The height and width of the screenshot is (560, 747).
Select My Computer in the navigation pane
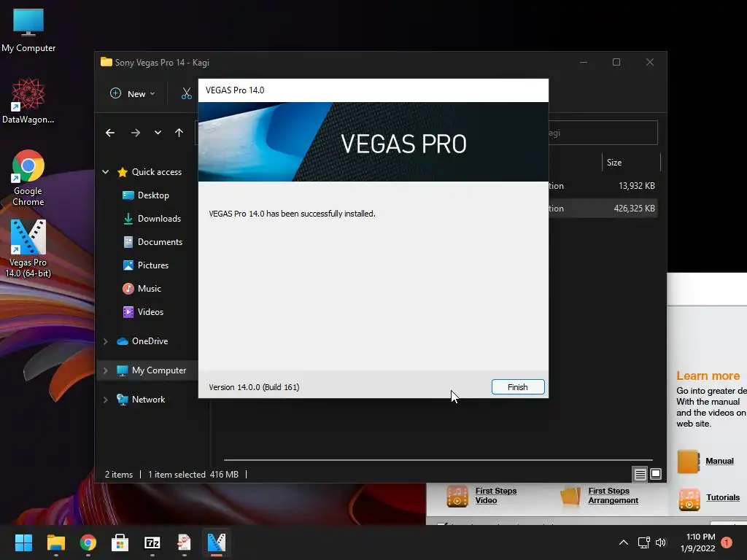[152, 370]
